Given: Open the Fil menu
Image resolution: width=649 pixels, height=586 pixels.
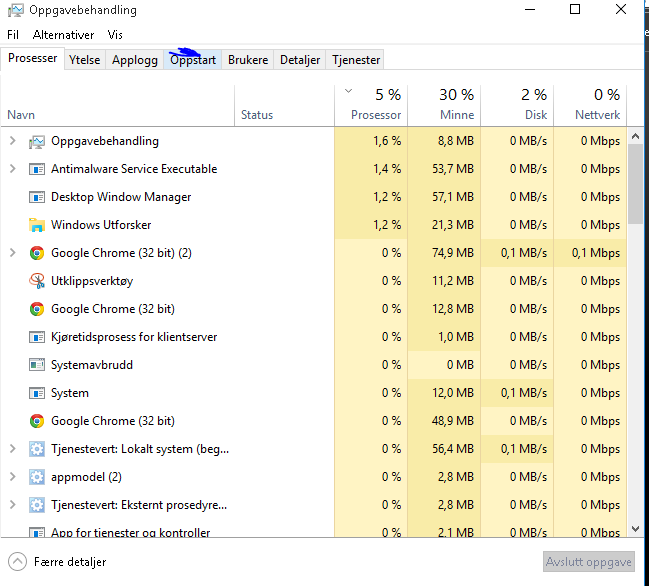Looking at the screenshot, I should (13, 35).
